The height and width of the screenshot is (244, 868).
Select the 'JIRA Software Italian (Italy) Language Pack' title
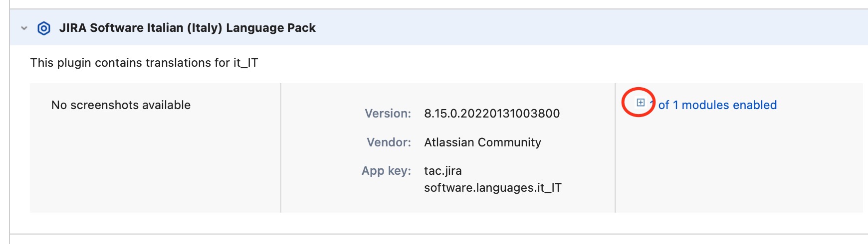(188, 28)
